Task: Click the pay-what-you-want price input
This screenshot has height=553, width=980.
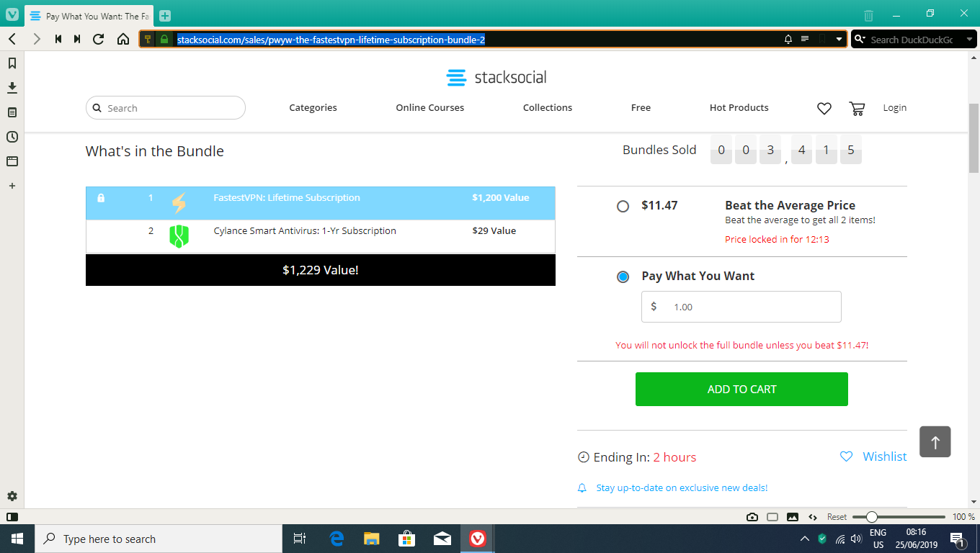Action: click(x=741, y=307)
